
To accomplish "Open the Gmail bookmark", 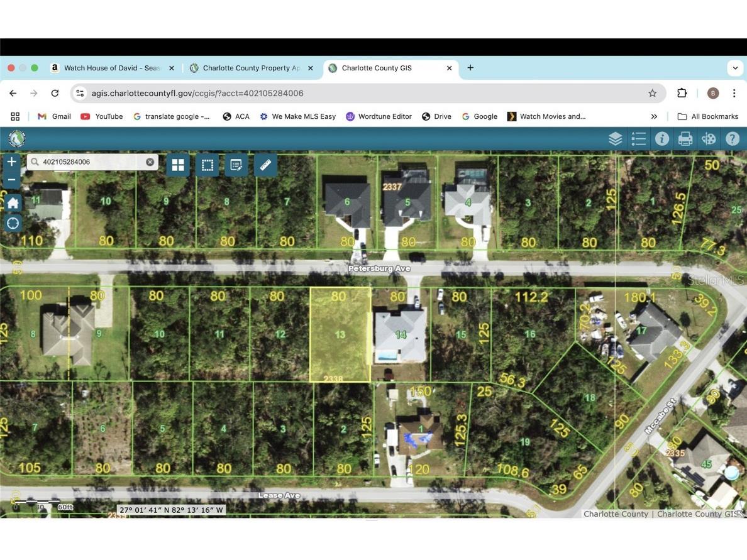I will pyautogui.click(x=54, y=116).
